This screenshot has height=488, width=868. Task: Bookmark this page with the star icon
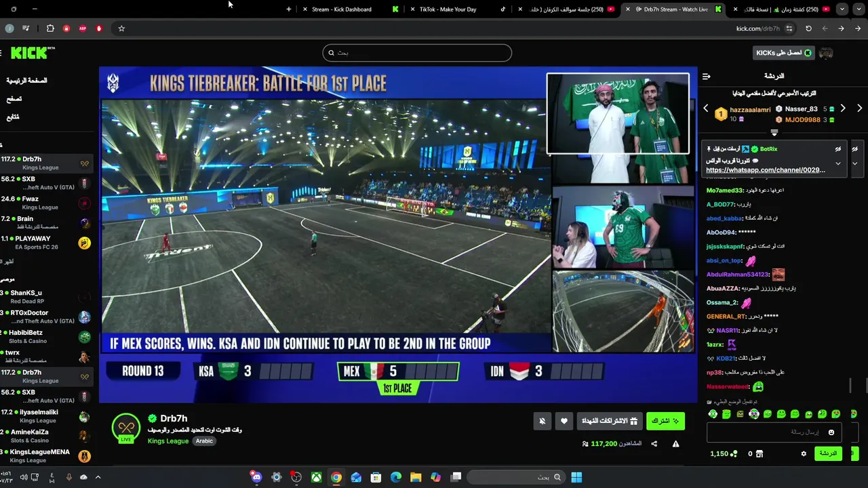(x=121, y=28)
